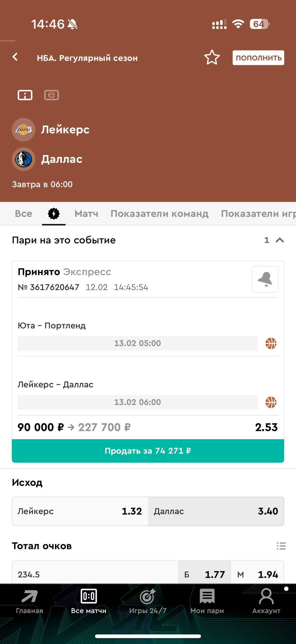This screenshot has width=296, height=644.
Task: Tap the back arrow in header
Action: pos(15,57)
